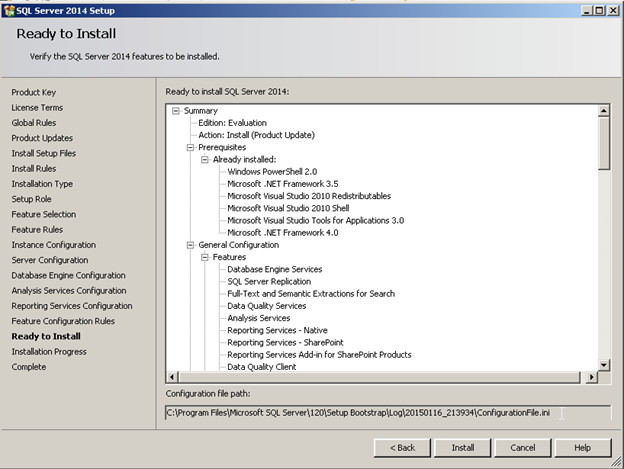
Task: Select Product Updates in the sidebar
Action: click(x=42, y=138)
